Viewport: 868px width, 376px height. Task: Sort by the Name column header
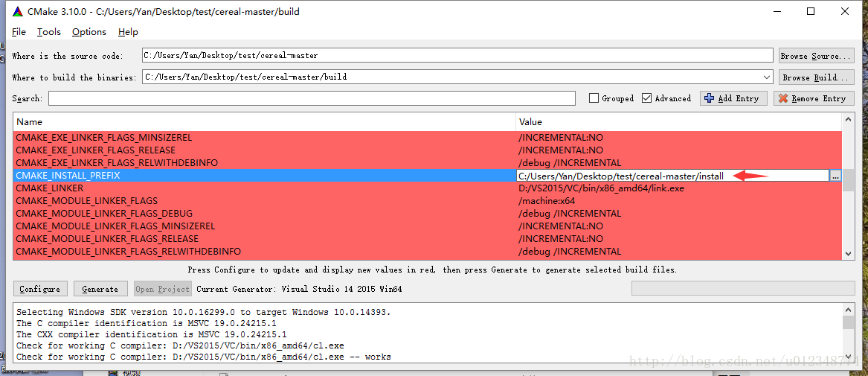coord(265,121)
